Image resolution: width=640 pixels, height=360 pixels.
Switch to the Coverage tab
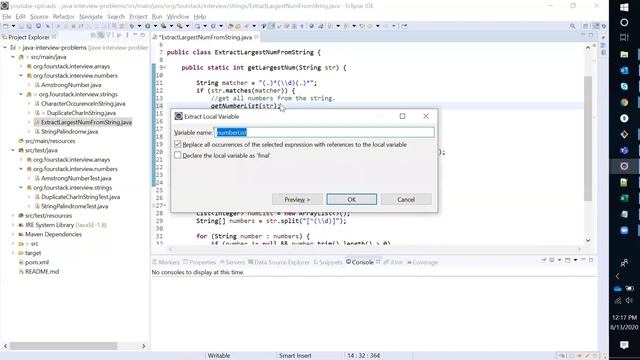[422, 262]
